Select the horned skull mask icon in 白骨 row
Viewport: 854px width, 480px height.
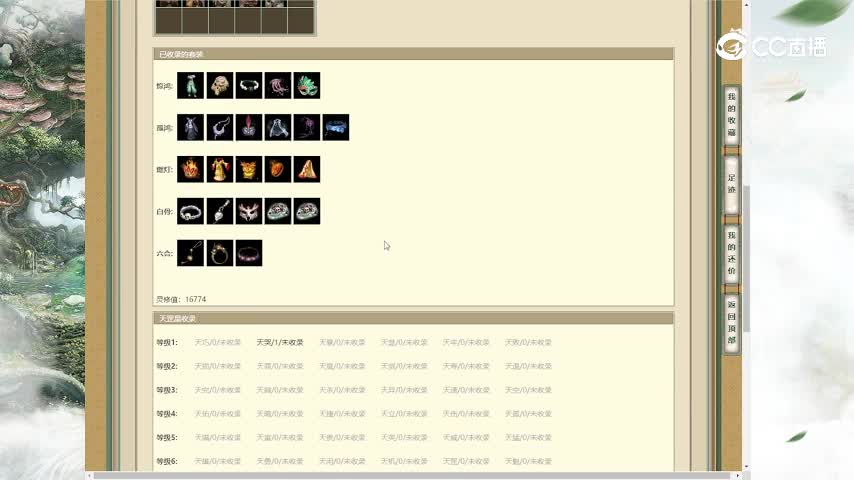(249, 211)
